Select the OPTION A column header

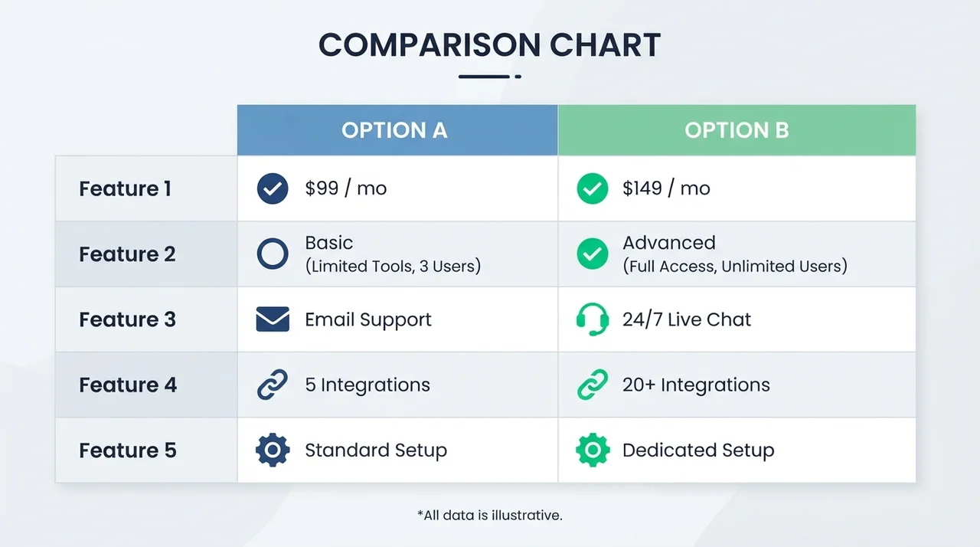click(397, 130)
